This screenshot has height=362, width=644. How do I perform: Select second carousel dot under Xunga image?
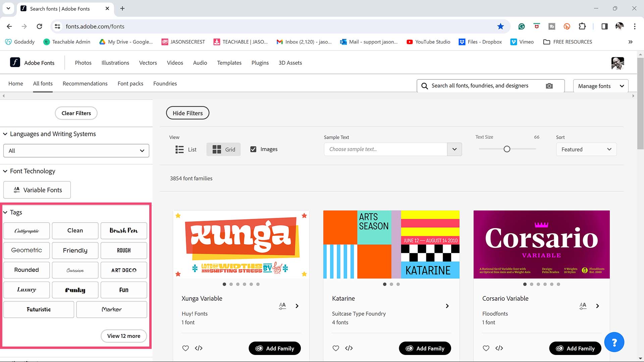click(231, 284)
